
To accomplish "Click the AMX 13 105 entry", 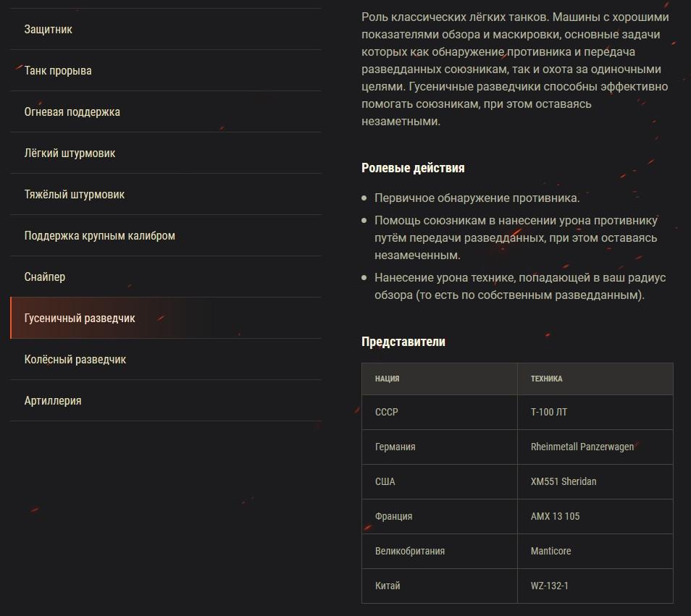I will tap(555, 516).
